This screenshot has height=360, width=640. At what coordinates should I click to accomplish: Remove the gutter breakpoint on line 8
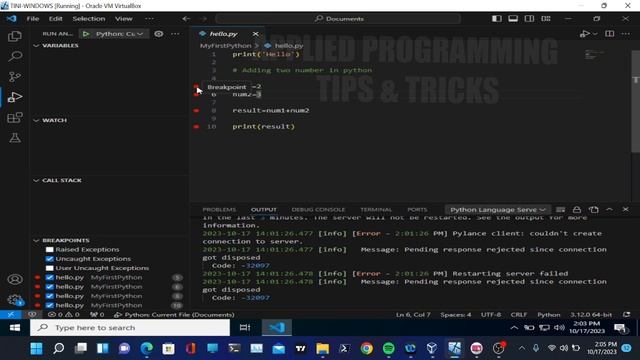point(196,110)
